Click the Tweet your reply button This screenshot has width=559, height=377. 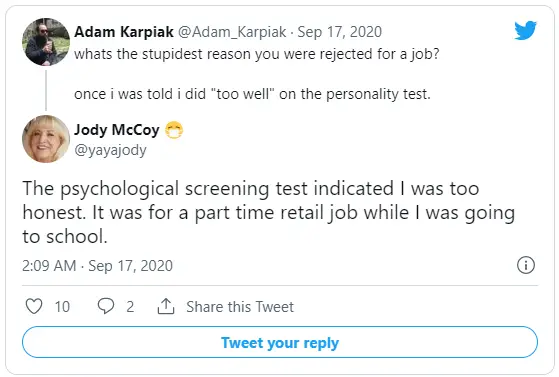click(x=280, y=342)
